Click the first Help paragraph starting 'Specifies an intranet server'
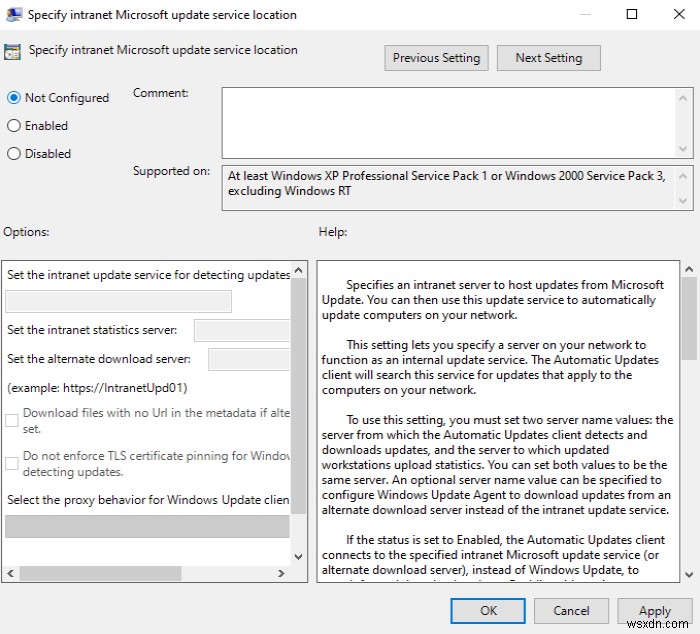This screenshot has width=700, height=634. tap(493, 300)
